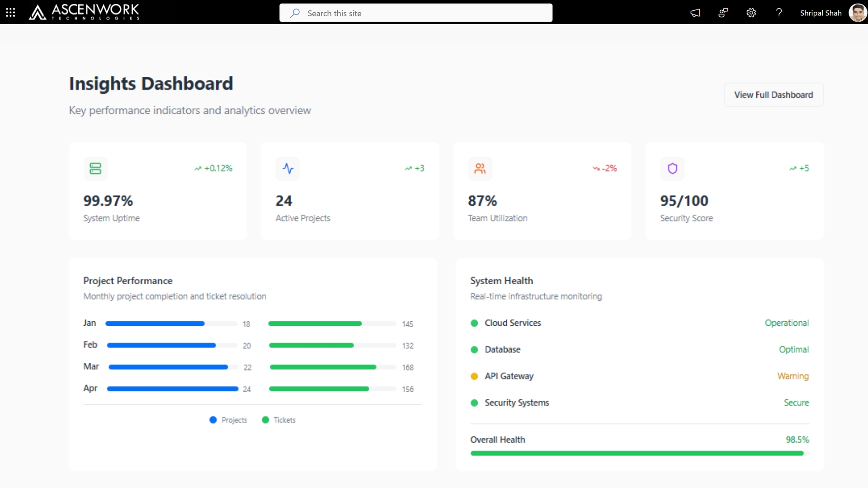The image size is (868, 488).
Task: Toggle the Projects legend item
Action: click(229, 420)
